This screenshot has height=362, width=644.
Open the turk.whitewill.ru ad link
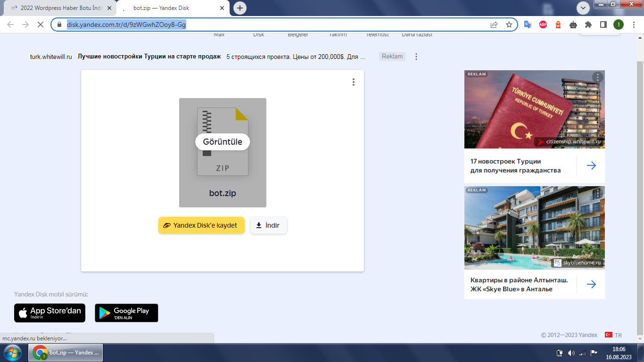click(51, 57)
